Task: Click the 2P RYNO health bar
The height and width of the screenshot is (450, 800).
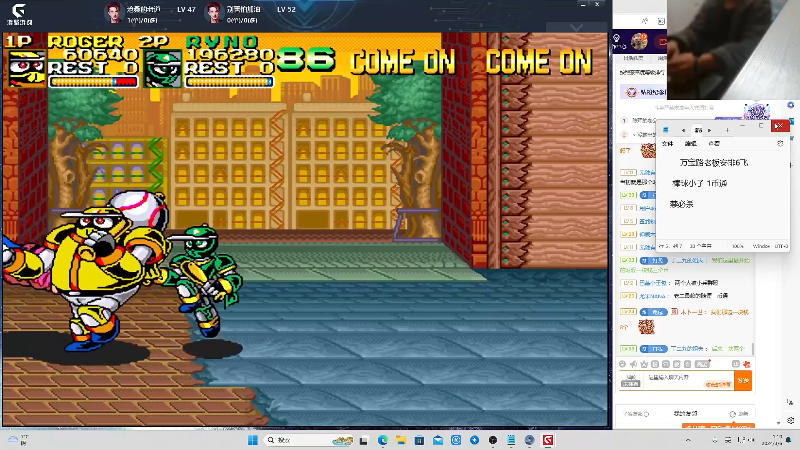Action: [230, 82]
